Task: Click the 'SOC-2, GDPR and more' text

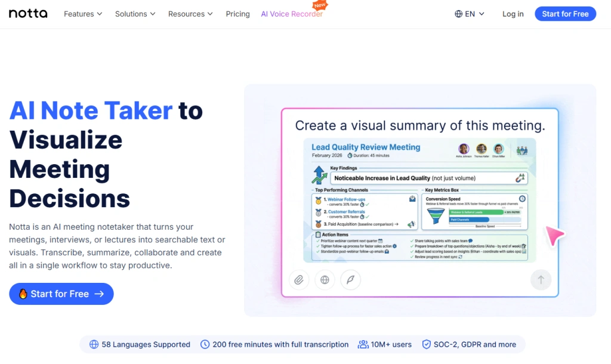Action: coord(474,344)
